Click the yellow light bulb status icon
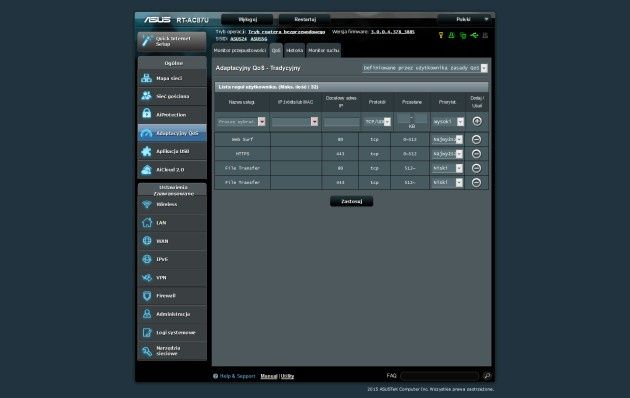 (x=441, y=35)
